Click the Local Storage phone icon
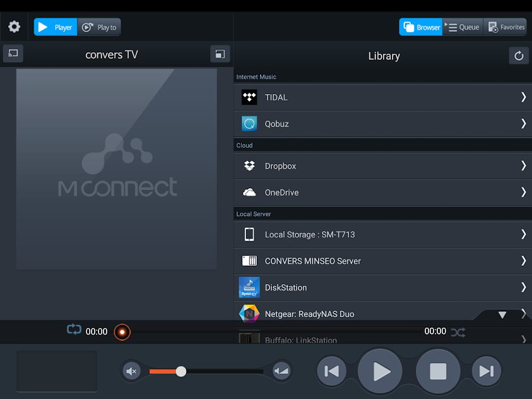The height and width of the screenshot is (399, 532). pos(249,234)
